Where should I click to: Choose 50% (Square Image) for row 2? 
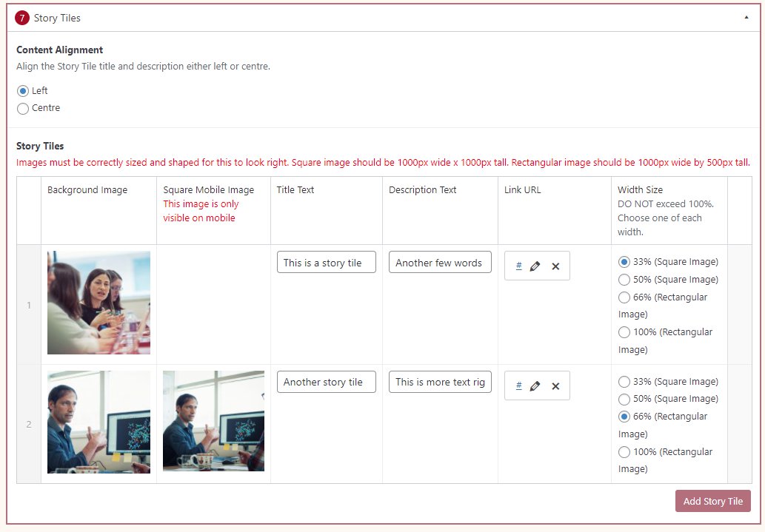pyautogui.click(x=624, y=399)
